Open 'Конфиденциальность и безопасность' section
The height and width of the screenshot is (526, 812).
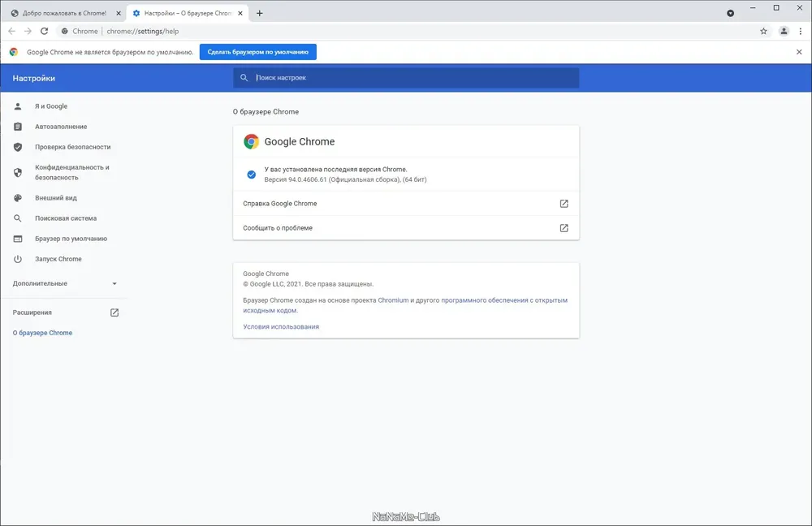tap(72, 172)
